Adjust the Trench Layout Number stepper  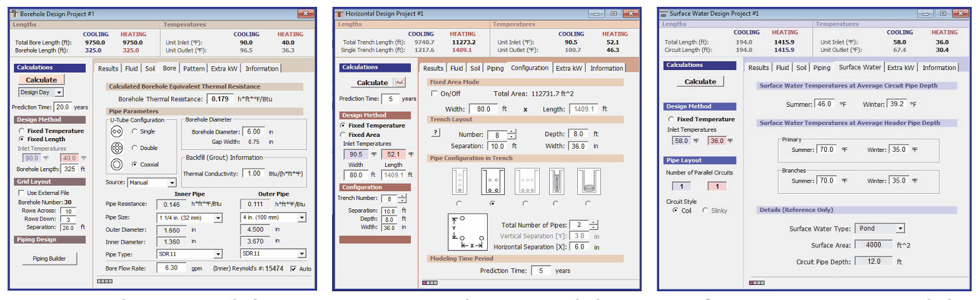click(x=512, y=134)
